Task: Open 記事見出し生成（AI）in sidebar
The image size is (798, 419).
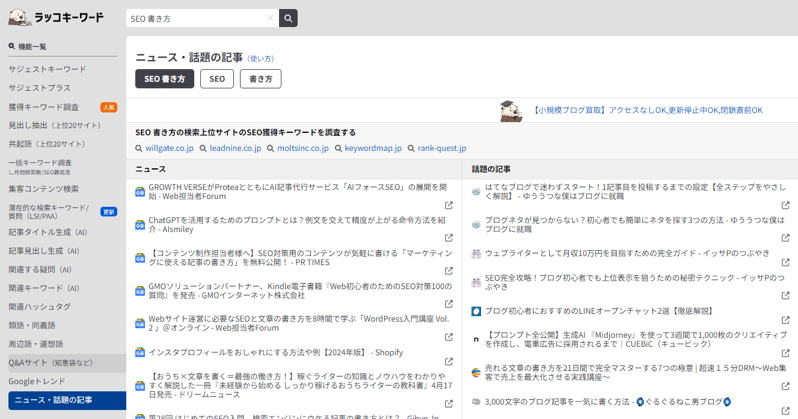Action: tap(44, 251)
